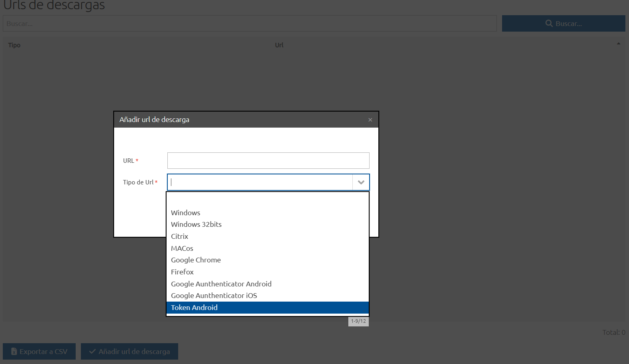Select Windows from the dropdown list
The height and width of the screenshot is (364, 629).
pyautogui.click(x=267, y=213)
